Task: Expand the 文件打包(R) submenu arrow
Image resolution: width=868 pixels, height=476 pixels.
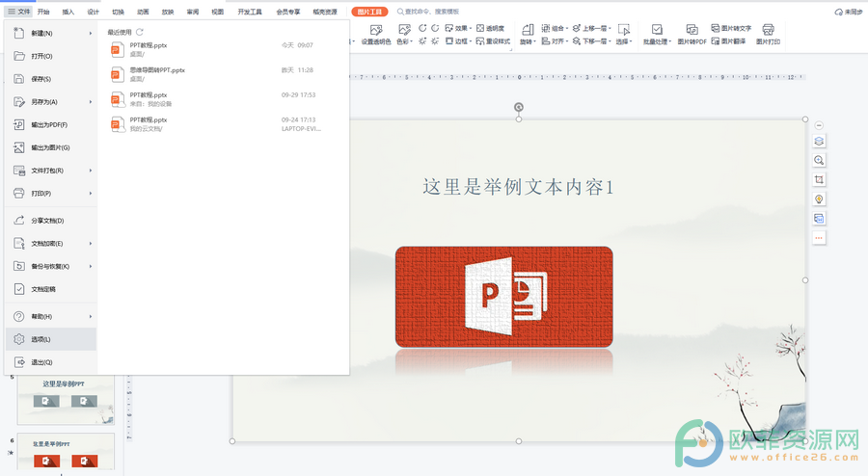Action: click(91, 171)
